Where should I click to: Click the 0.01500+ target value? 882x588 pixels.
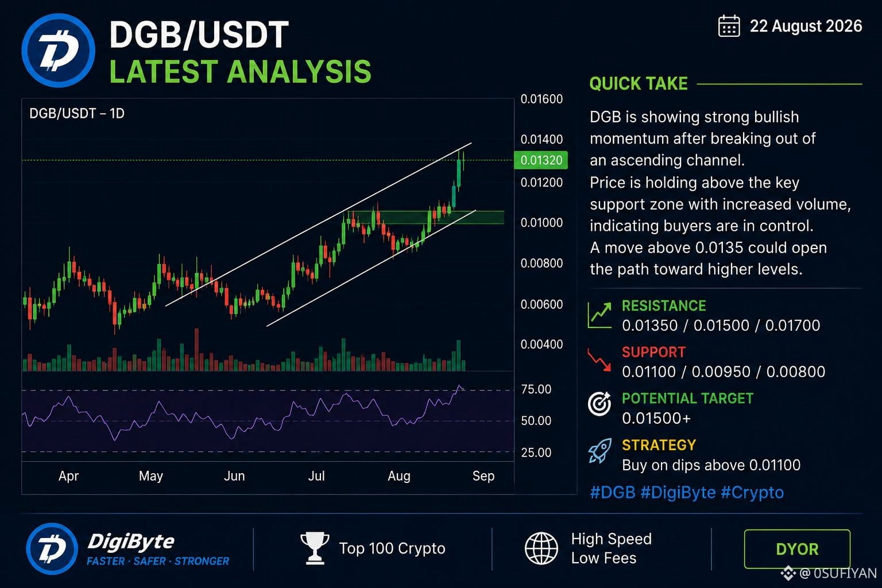coord(656,419)
